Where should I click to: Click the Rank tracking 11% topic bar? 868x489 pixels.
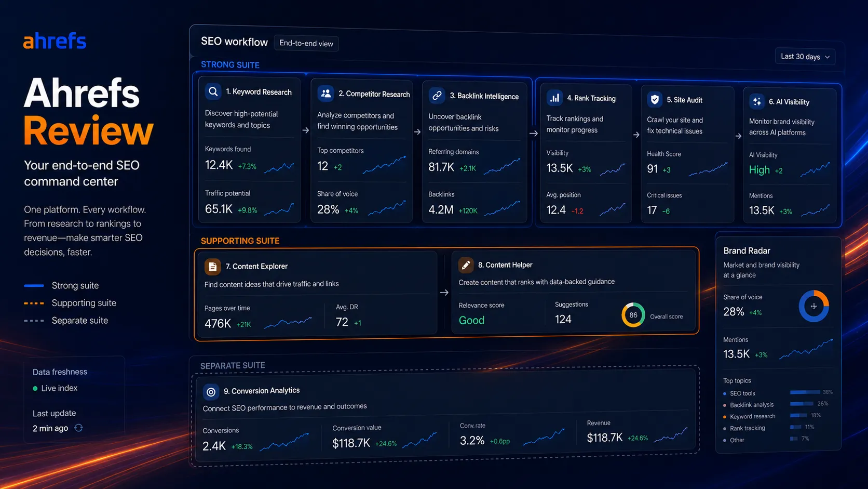click(x=796, y=427)
